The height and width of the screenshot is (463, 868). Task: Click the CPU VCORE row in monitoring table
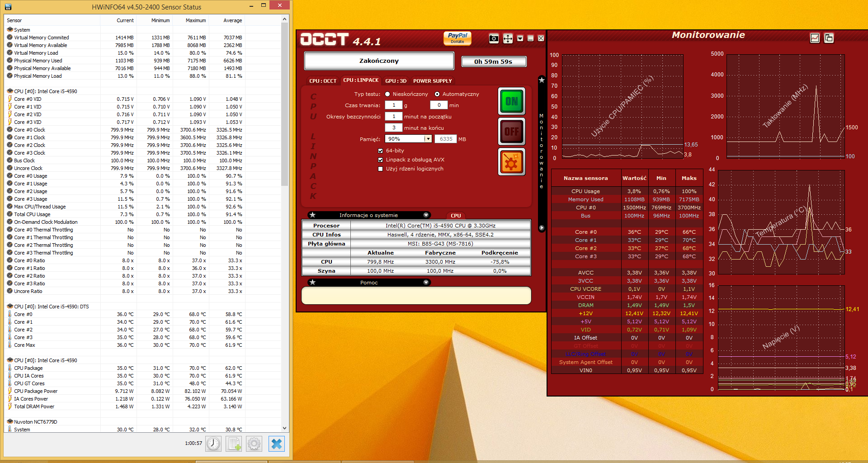pyautogui.click(x=627, y=289)
